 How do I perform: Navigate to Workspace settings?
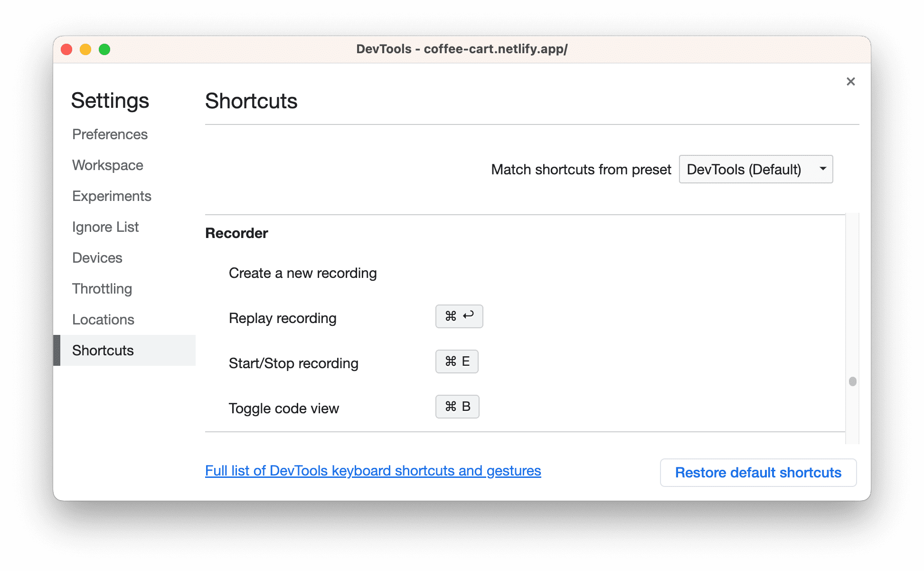[x=108, y=164]
